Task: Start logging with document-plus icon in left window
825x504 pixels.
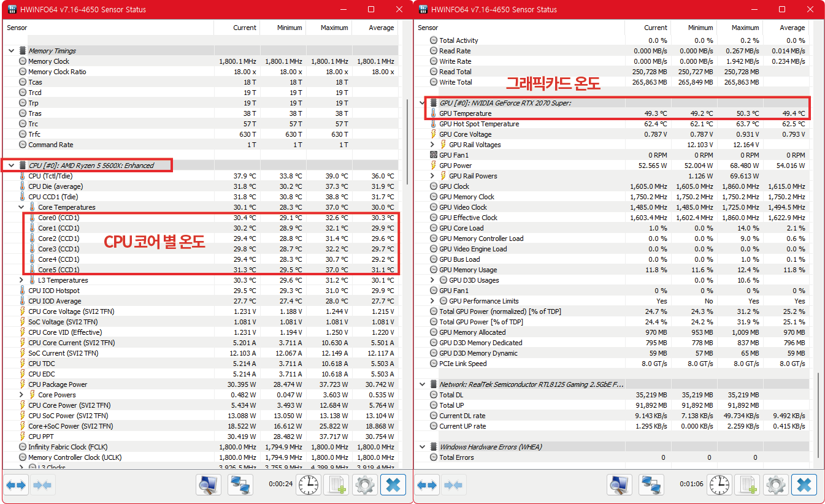Action: [336, 485]
